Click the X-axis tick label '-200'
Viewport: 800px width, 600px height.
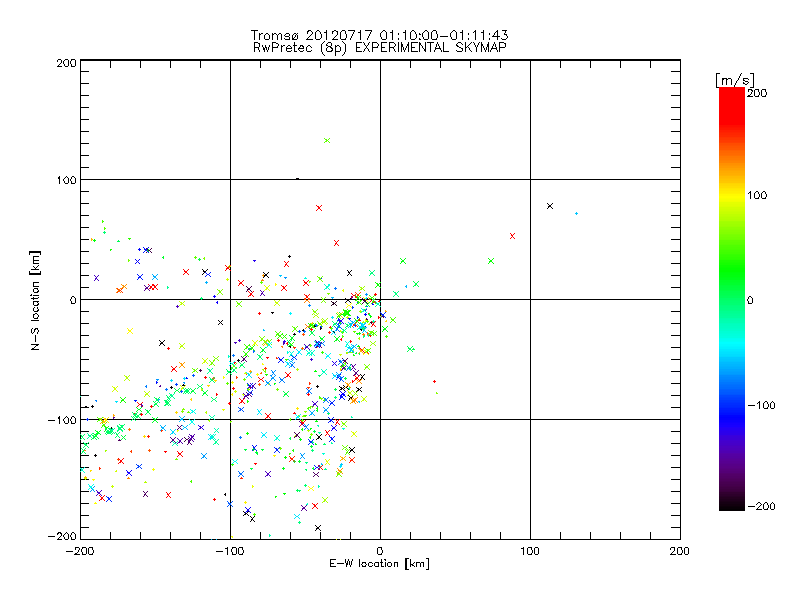(80, 551)
